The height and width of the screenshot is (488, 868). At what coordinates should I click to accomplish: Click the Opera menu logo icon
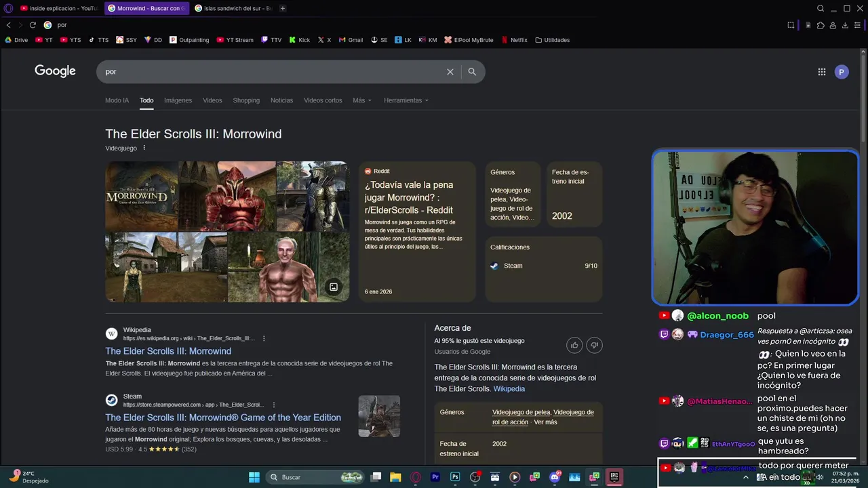(x=9, y=8)
